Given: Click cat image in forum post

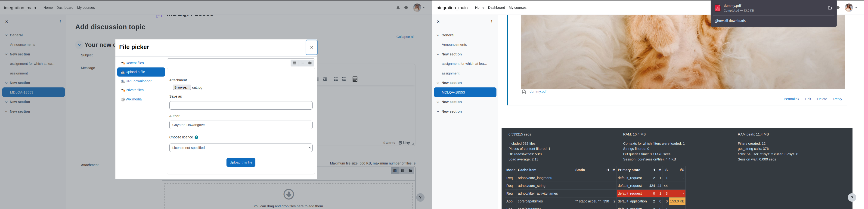Looking at the screenshot, I should (x=683, y=52).
